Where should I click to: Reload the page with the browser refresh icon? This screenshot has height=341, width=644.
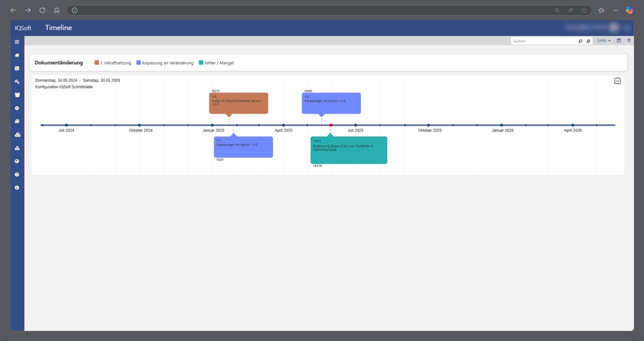(x=42, y=10)
